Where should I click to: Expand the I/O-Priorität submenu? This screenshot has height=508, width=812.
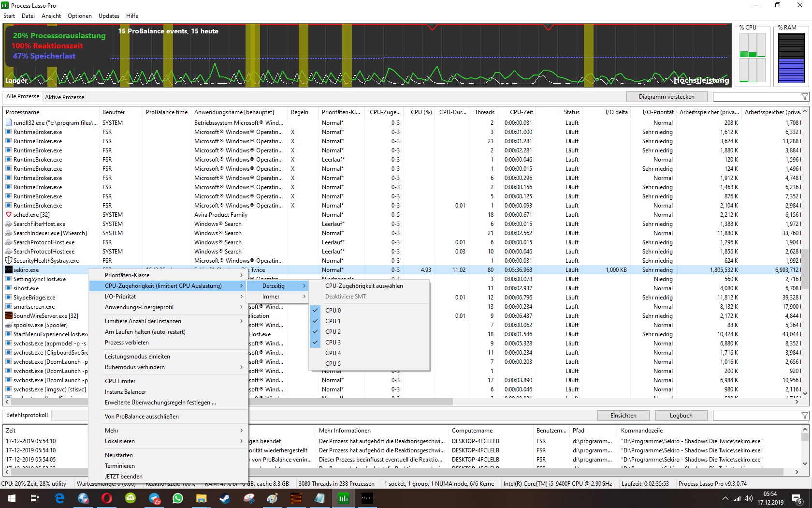[168, 297]
